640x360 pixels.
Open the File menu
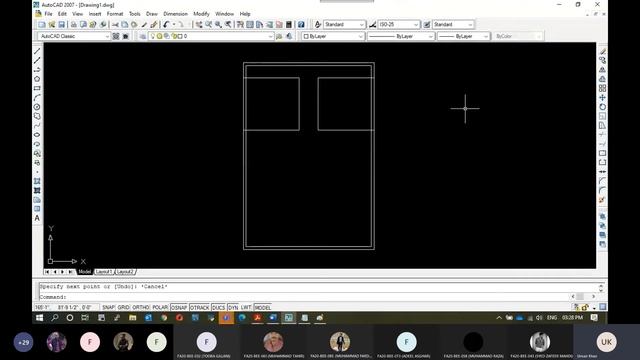pos(48,14)
